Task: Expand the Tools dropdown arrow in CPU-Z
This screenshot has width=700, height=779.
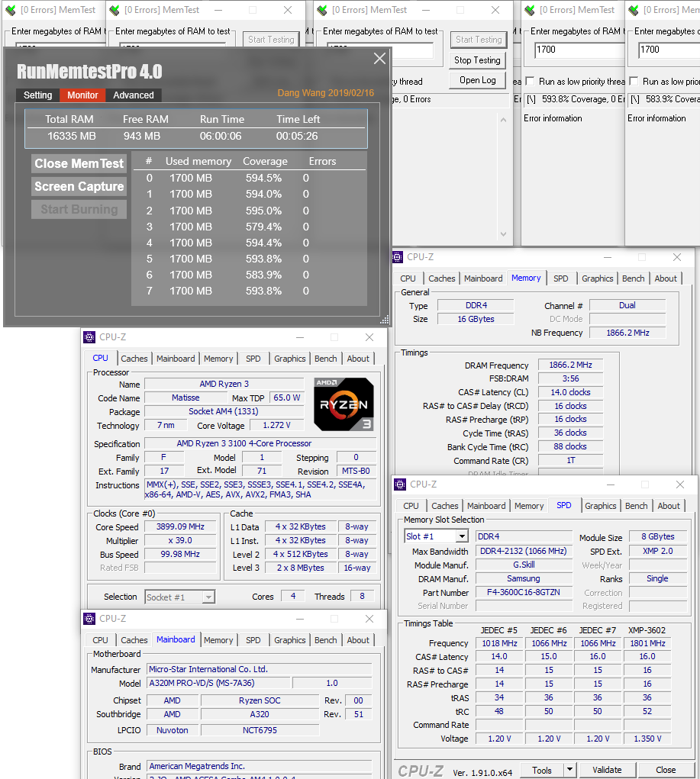Action: (569, 770)
